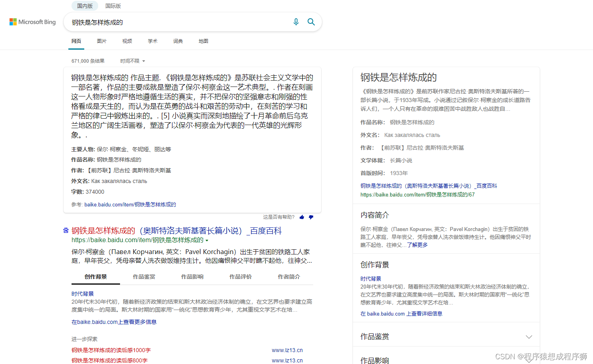Click the Microsoft Bing logo
The image size is (593, 364).
pos(33,22)
